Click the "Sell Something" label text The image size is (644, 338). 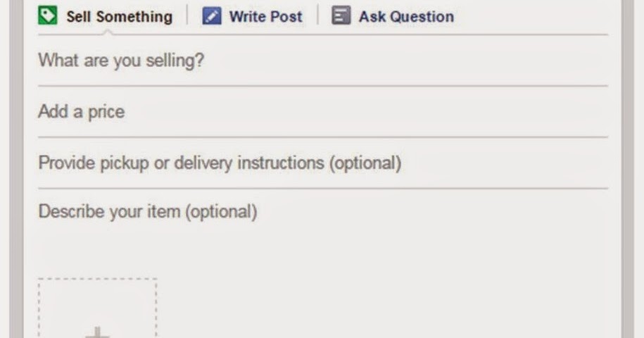pyautogui.click(x=120, y=17)
